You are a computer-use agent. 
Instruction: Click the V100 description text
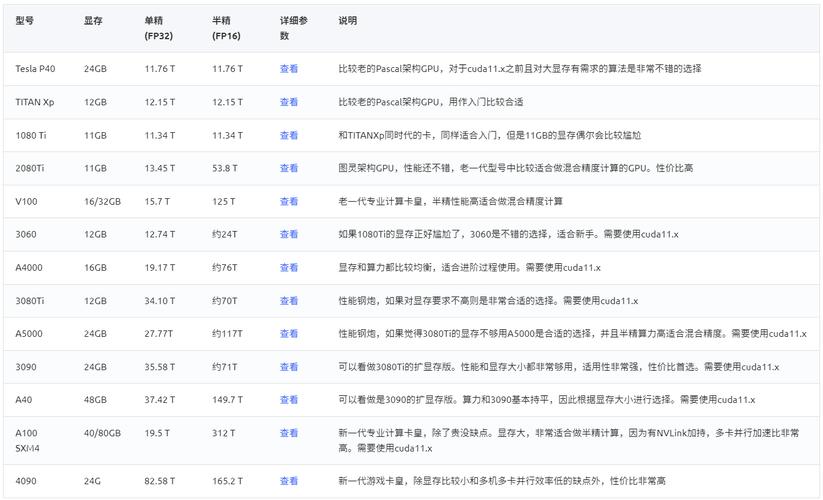tap(450, 201)
